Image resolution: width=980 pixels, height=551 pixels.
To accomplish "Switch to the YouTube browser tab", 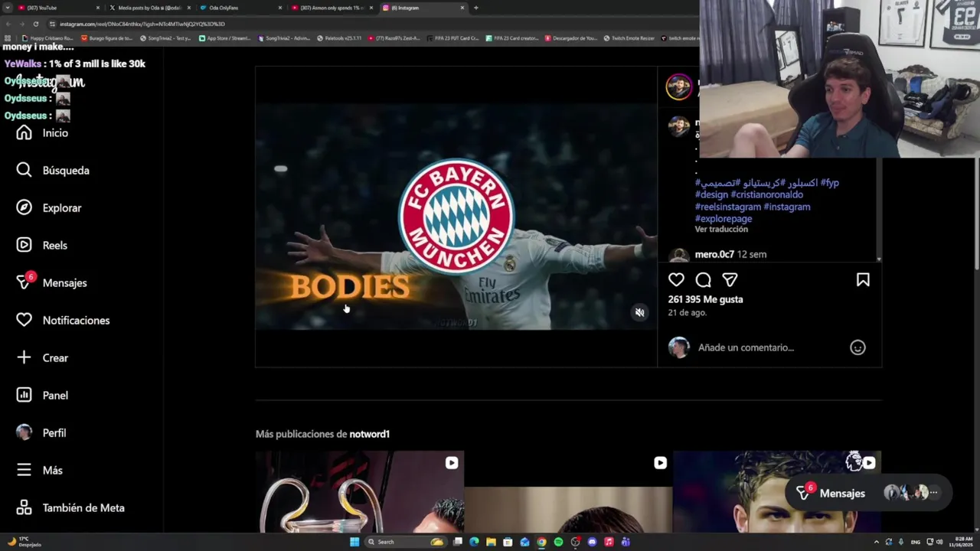I will pos(57,8).
